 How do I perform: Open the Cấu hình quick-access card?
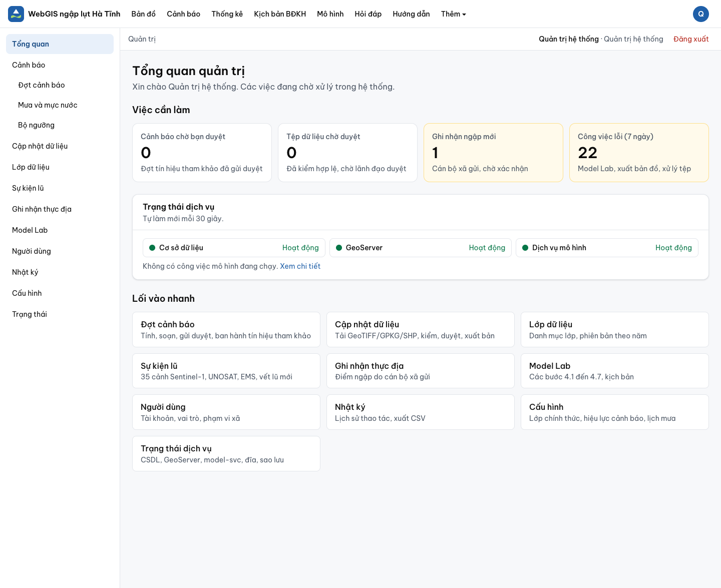click(x=615, y=412)
